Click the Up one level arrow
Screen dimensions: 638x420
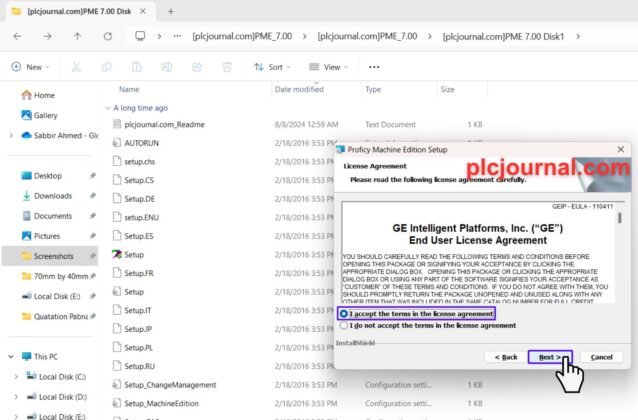tap(76, 36)
